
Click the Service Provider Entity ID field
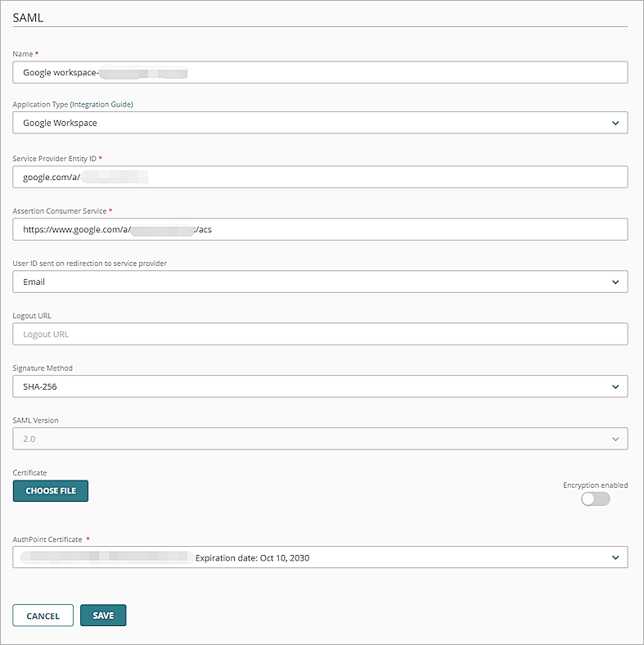[x=320, y=177]
